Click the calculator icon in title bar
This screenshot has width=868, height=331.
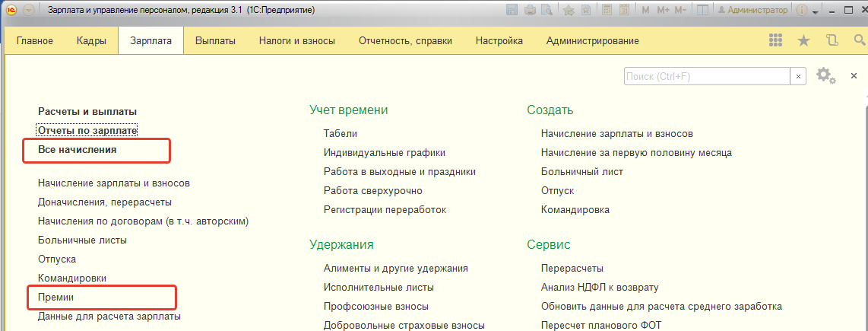click(x=606, y=11)
